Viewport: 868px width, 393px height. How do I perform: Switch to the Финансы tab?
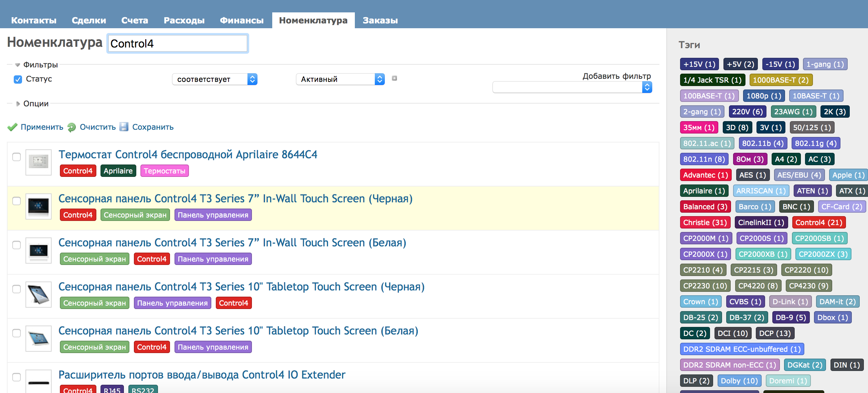(242, 20)
